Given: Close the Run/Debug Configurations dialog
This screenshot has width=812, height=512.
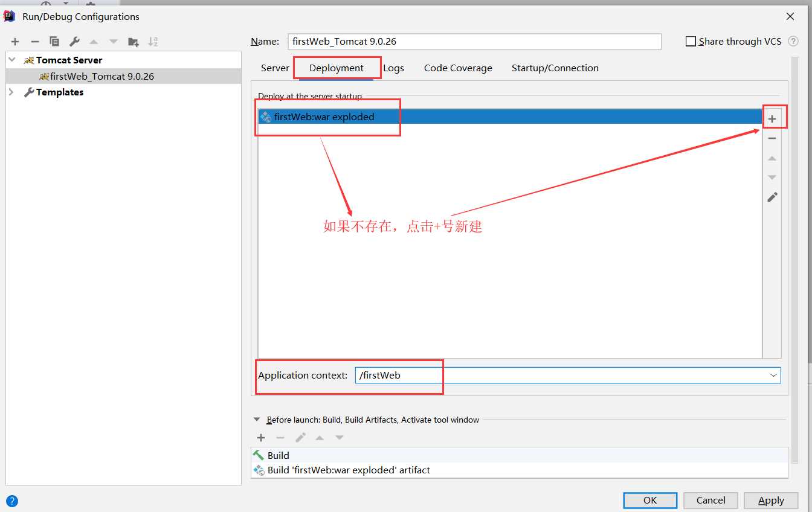Looking at the screenshot, I should (x=790, y=16).
